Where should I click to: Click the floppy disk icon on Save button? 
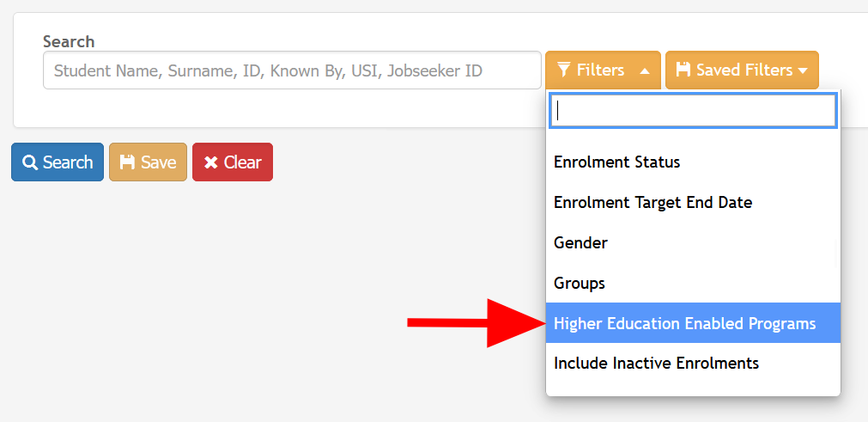click(x=127, y=162)
